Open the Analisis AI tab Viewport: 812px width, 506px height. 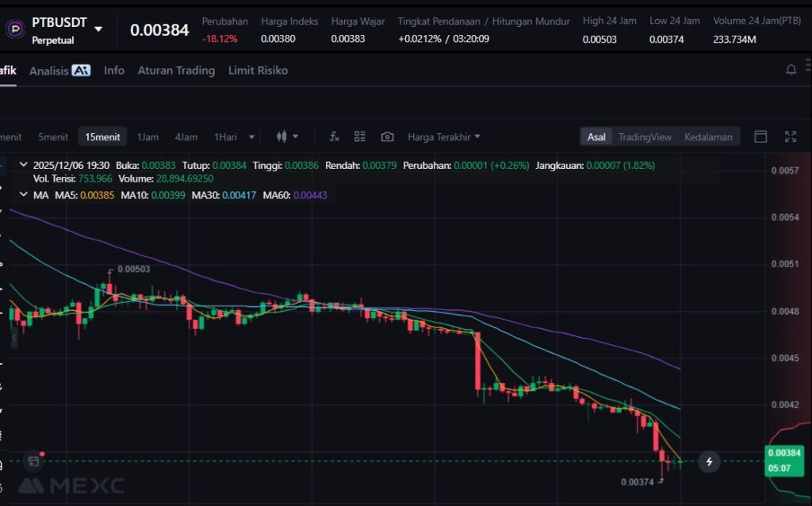coord(59,71)
